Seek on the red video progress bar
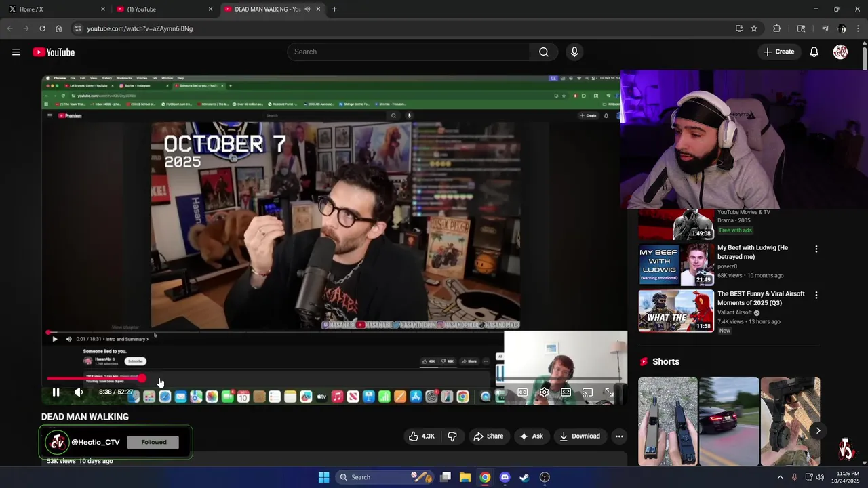The width and height of the screenshot is (868, 488). click(334, 378)
